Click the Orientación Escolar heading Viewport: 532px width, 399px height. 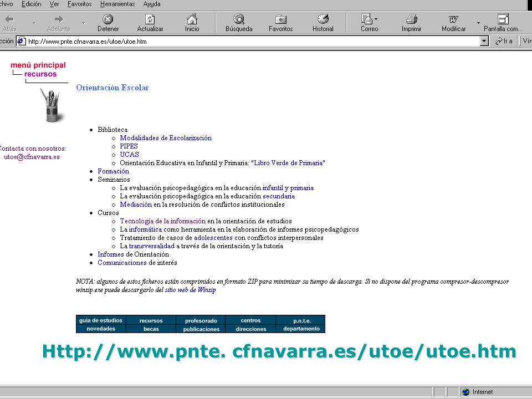pyautogui.click(x=112, y=88)
